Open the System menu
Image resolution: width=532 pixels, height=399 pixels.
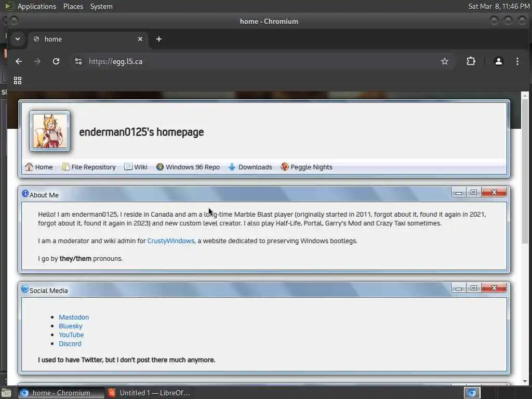[101, 6]
